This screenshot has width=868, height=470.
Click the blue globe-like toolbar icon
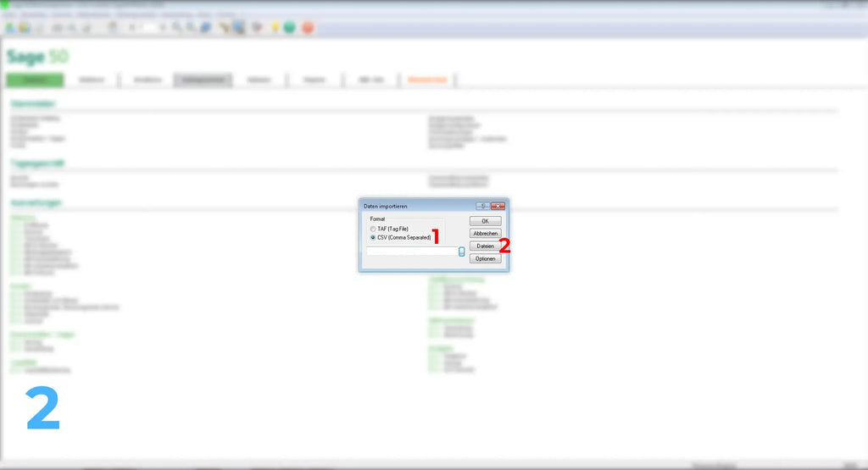click(x=206, y=28)
